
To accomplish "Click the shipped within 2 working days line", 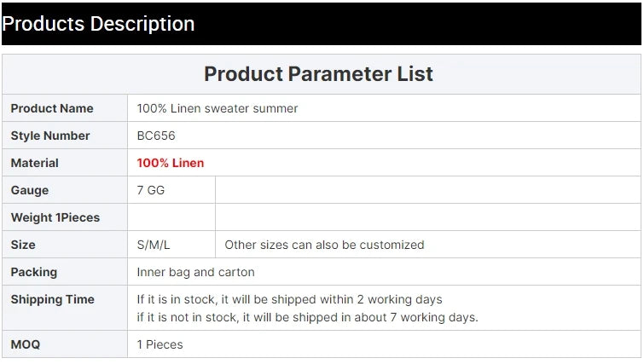I will pos(289,299).
